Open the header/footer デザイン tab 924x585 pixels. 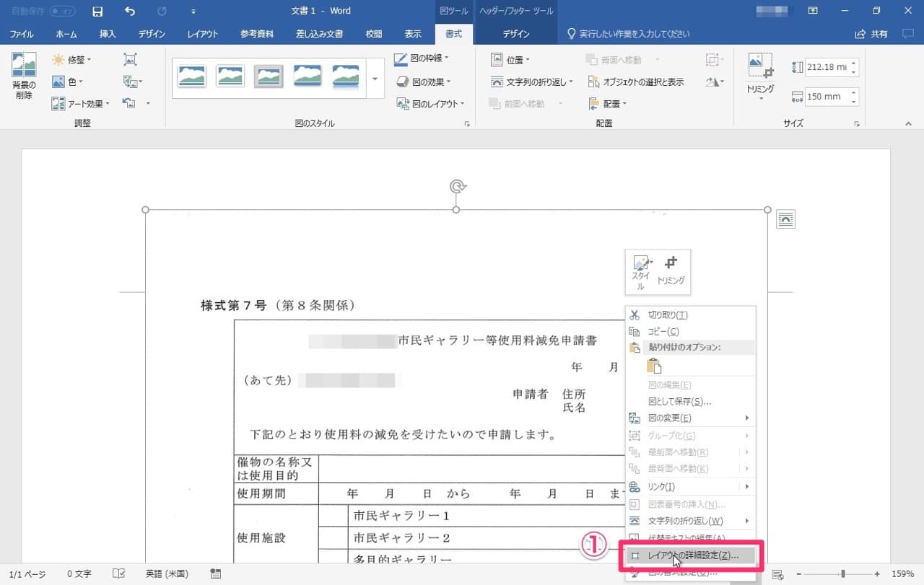[x=516, y=34]
